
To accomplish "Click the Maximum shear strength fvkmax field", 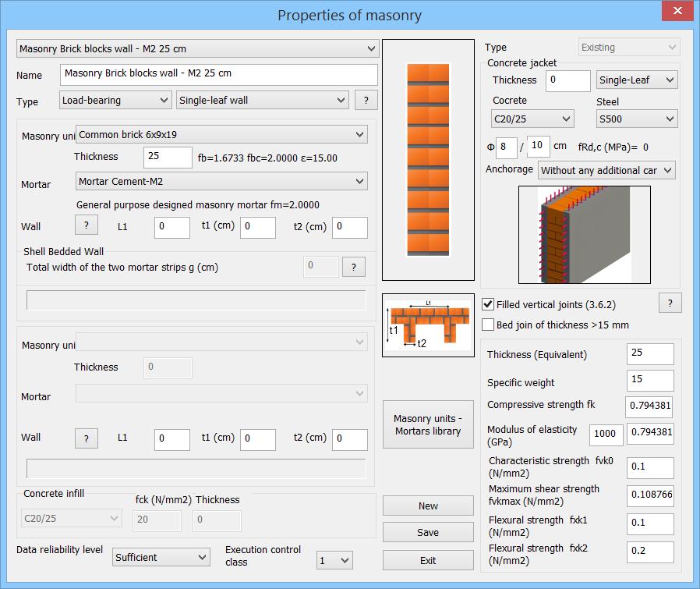I will (650, 496).
